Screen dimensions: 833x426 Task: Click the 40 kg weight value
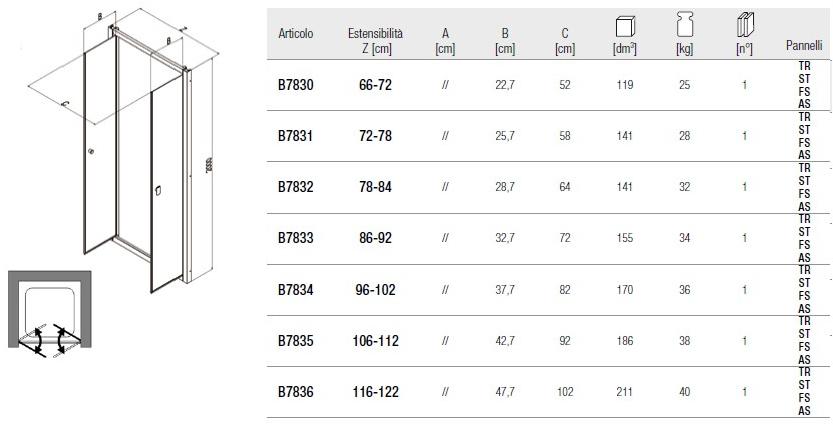pos(685,393)
